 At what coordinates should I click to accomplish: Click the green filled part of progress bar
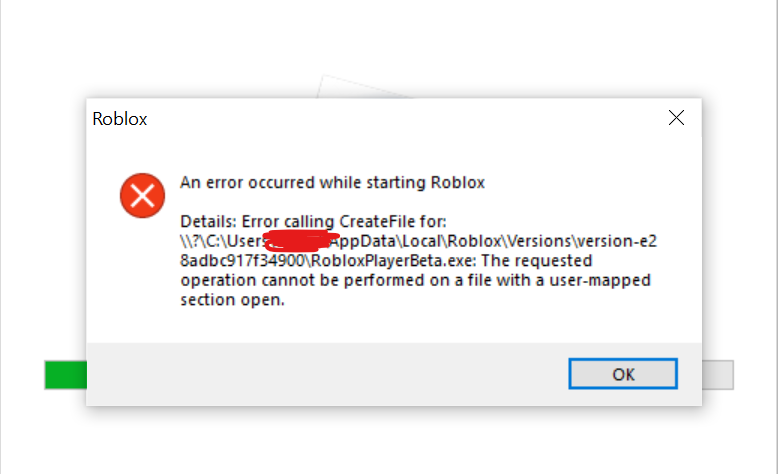click(x=65, y=375)
